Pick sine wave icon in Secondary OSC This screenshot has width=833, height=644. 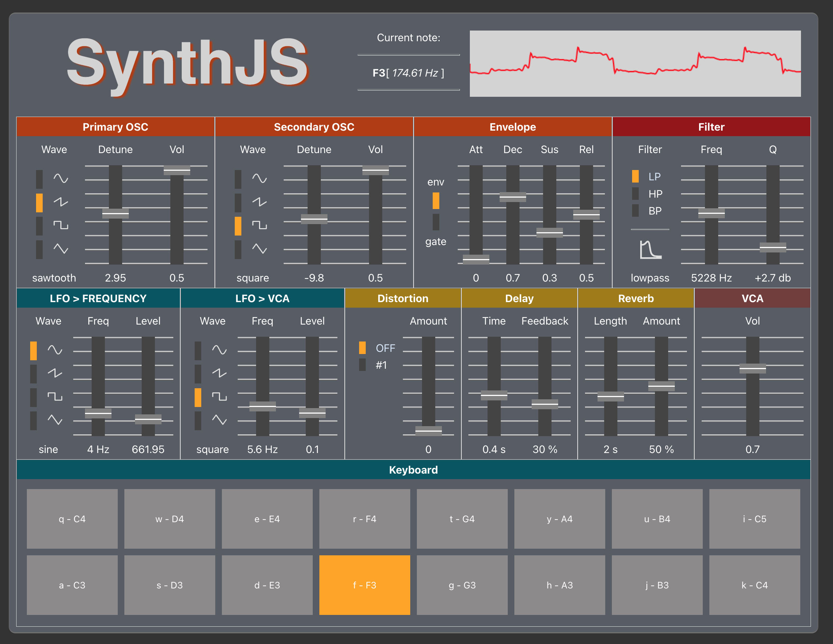(259, 178)
